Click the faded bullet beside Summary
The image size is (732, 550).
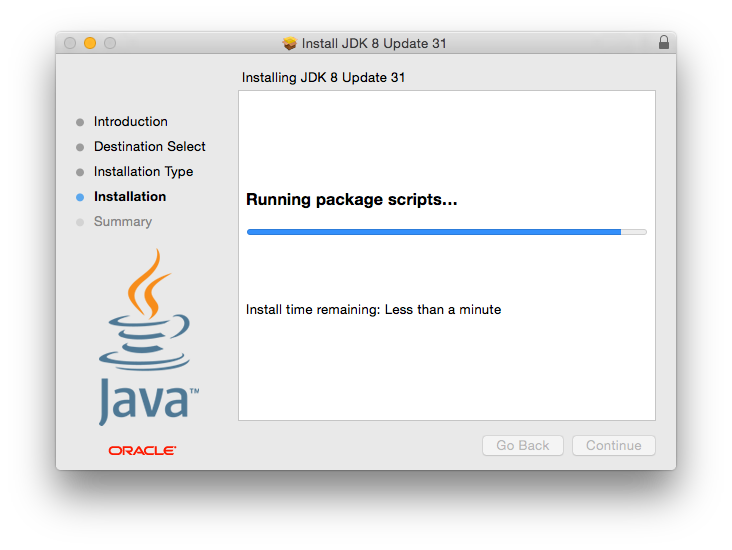80,222
